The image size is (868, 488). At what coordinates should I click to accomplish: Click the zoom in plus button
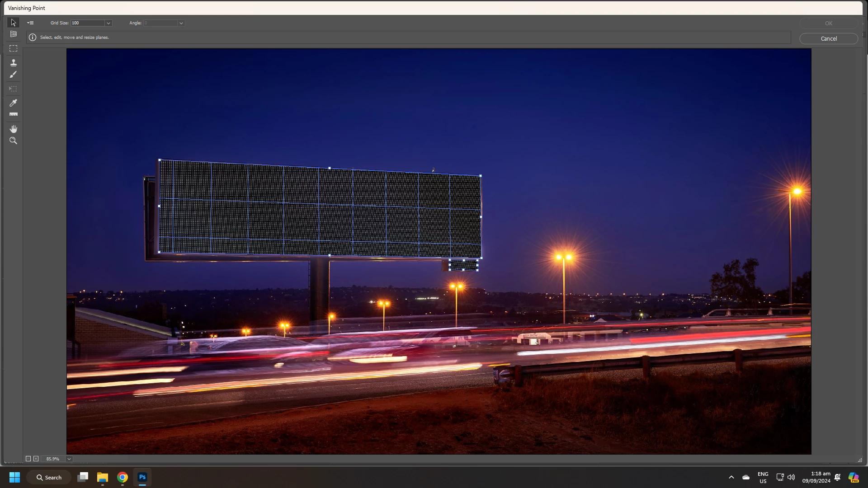(36, 459)
